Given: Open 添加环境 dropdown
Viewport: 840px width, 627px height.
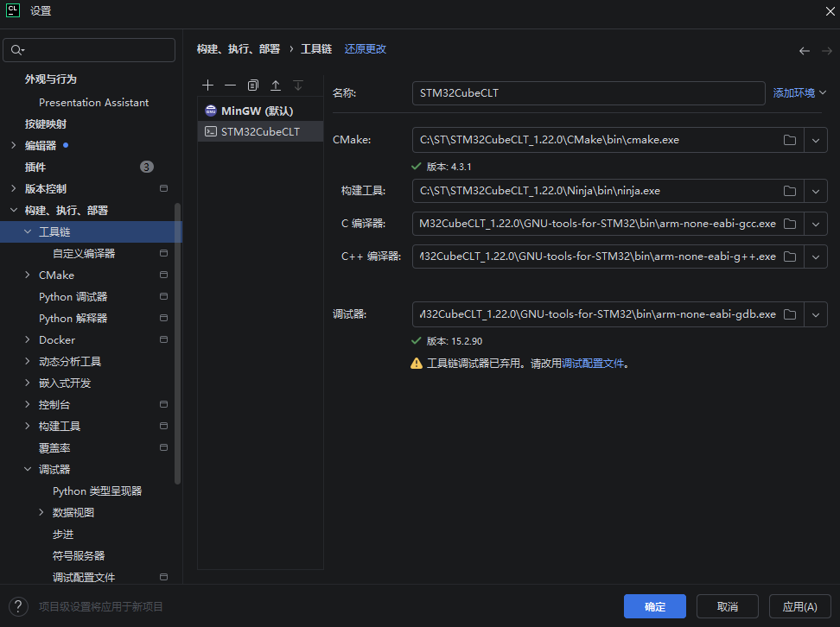Looking at the screenshot, I should pyautogui.click(x=799, y=92).
